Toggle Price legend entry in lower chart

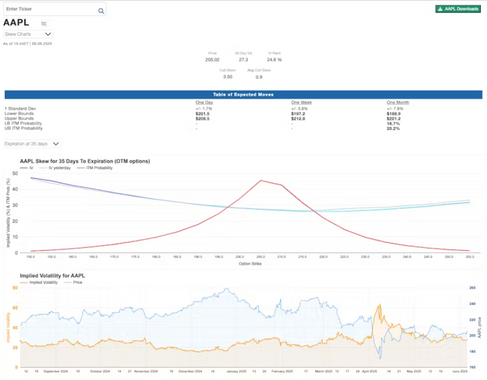point(73,282)
